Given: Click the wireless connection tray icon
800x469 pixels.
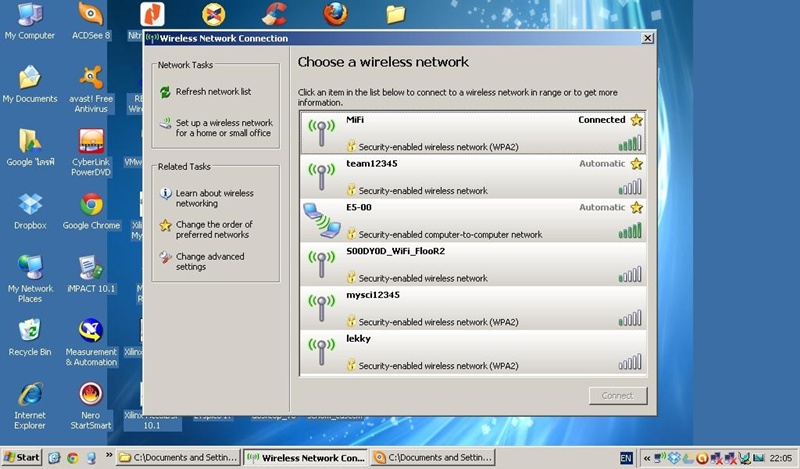Looking at the screenshot, I should (659, 458).
